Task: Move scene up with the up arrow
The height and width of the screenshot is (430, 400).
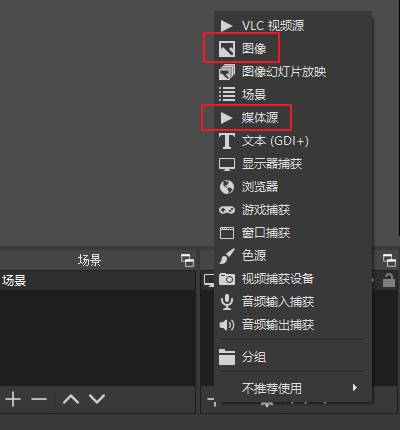Action: 71,399
